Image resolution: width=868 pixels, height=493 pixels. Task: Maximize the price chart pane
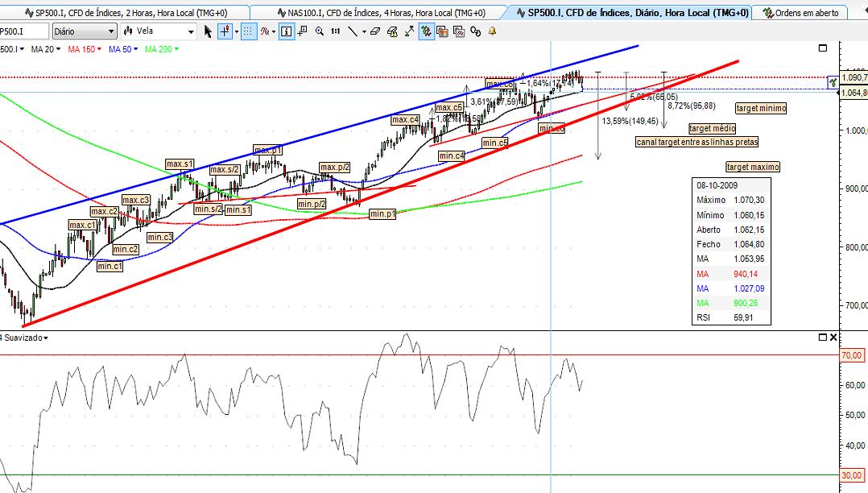[x=823, y=48]
